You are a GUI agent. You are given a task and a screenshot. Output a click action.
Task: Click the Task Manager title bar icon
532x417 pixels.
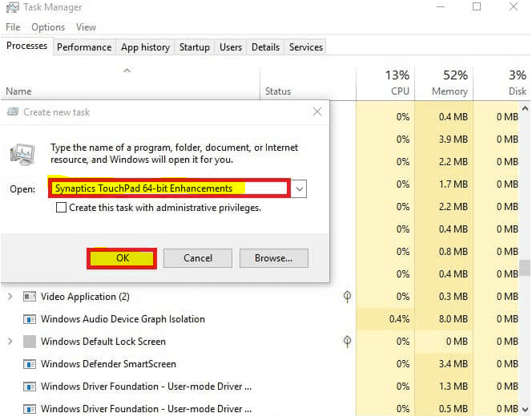point(13,8)
